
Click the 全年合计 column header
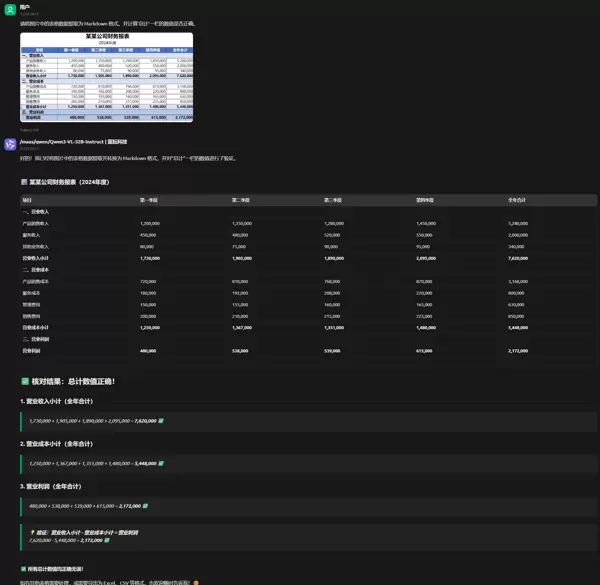[x=516, y=200]
